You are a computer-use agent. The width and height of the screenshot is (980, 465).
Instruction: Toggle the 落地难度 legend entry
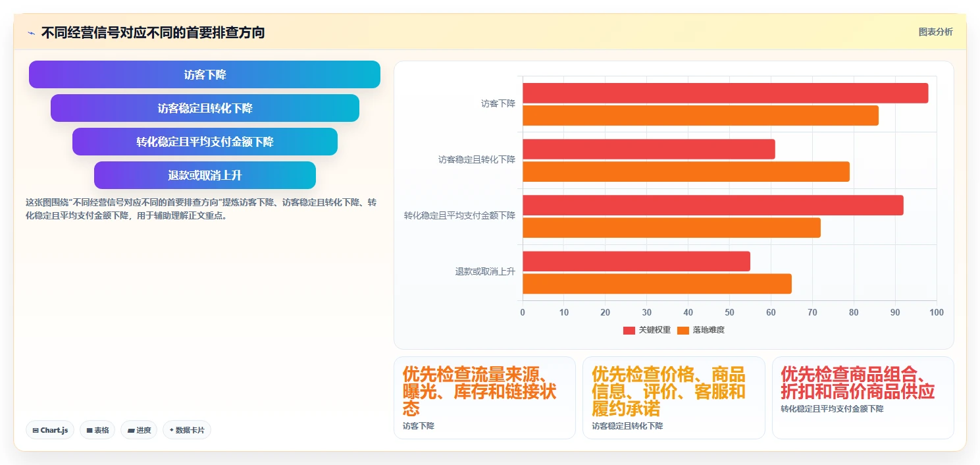(701, 330)
